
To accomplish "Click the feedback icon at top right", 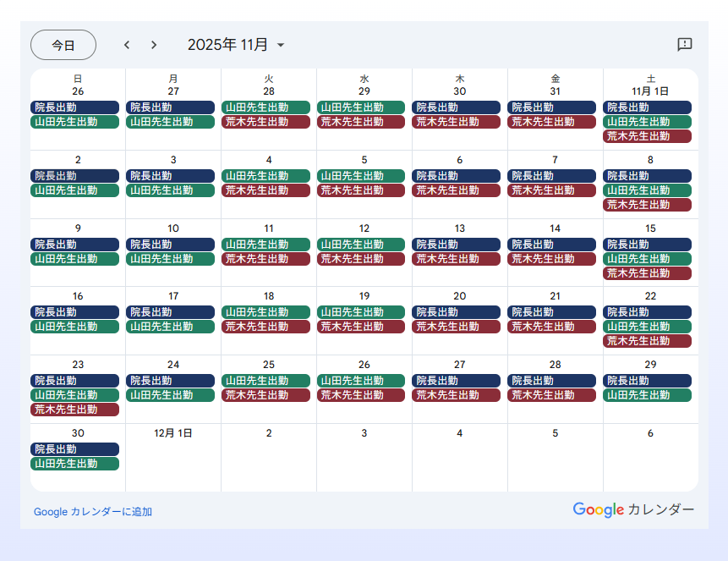I will pyautogui.click(x=685, y=45).
